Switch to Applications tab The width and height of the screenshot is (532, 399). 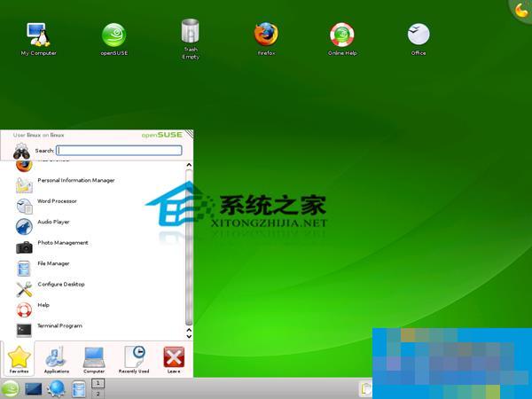coord(57,359)
